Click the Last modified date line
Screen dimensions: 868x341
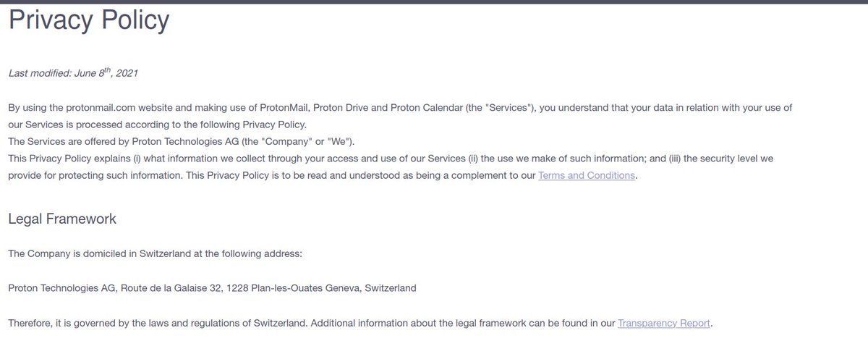73,73
